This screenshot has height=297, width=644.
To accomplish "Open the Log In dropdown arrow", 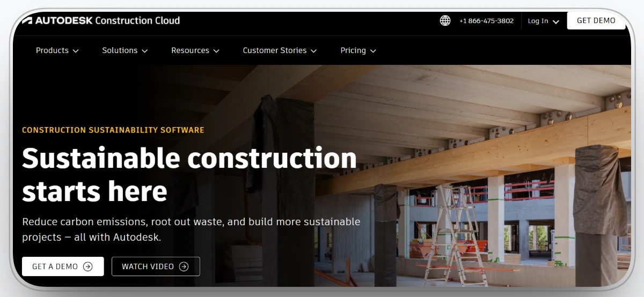I will [x=555, y=22].
